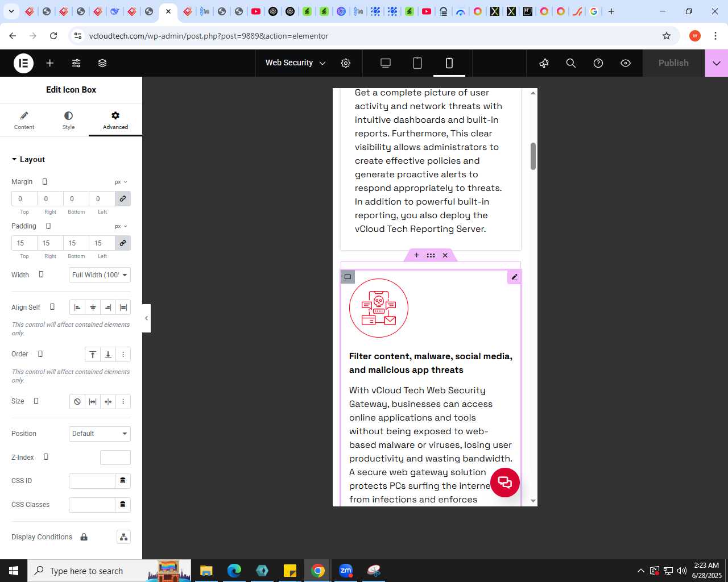Image resolution: width=728 pixels, height=582 pixels.
Task: Click the Display Conditions lock icon
Action: coord(84,537)
